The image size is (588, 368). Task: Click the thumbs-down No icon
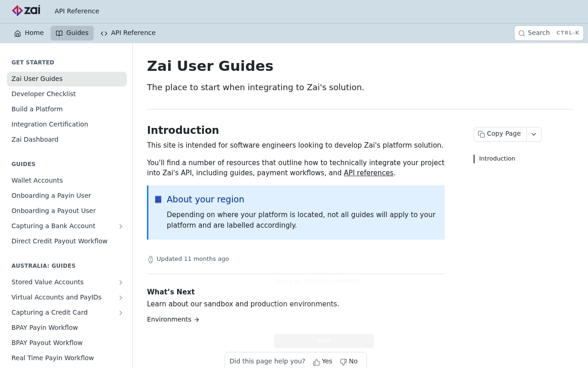click(343, 362)
